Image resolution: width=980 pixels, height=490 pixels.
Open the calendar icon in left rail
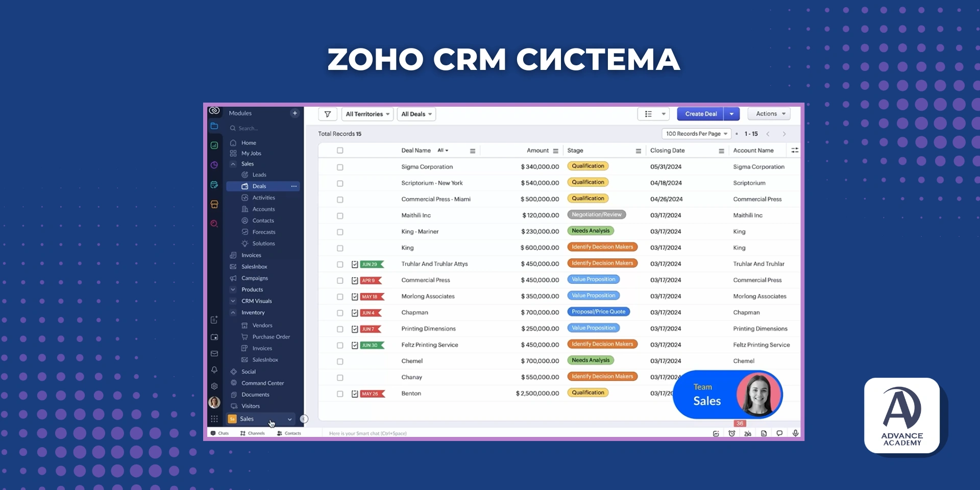pos(214,337)
